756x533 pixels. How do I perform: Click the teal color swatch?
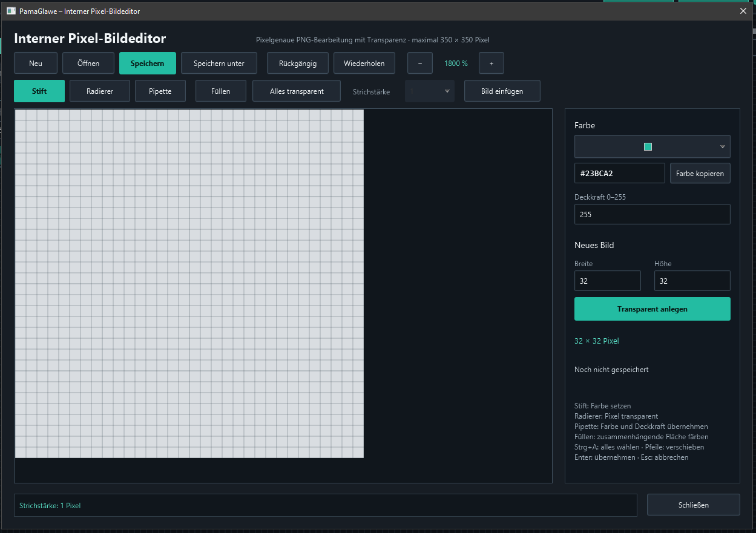648,146
